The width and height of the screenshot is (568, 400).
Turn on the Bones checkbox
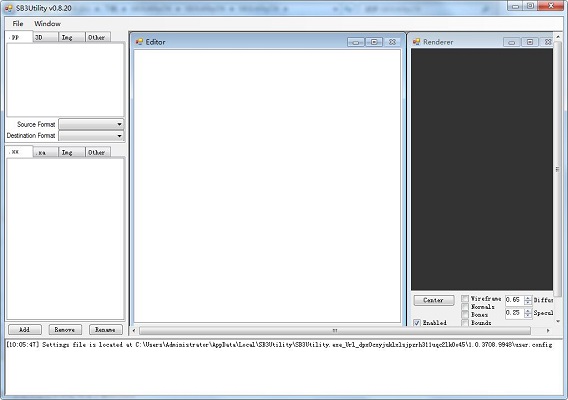point(465,314)
